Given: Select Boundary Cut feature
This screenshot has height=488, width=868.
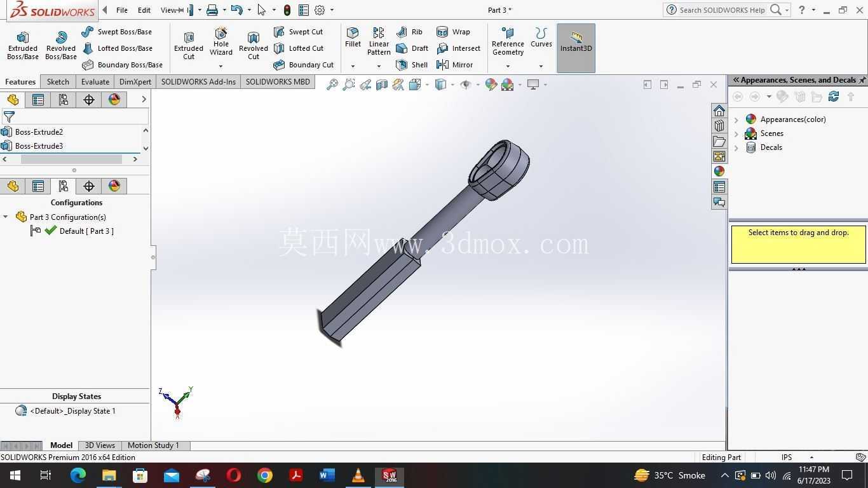Looking at the screenshot, I should [303, 65].
